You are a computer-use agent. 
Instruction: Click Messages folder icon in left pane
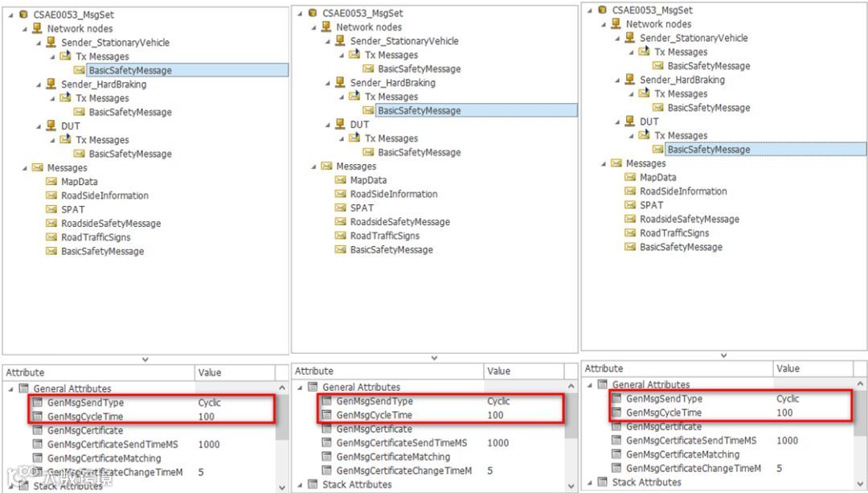37,167
